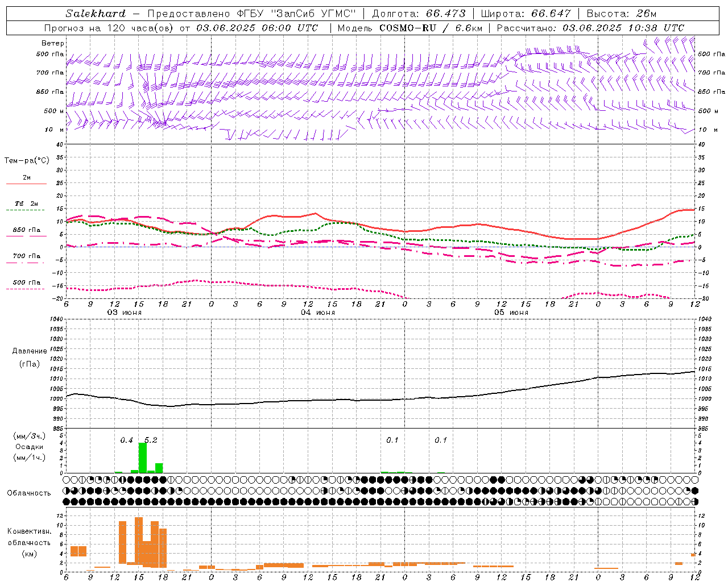728x582 pixels.
Task: Click the 5.2 precipitation amount value
Action: tap(151, 440)
